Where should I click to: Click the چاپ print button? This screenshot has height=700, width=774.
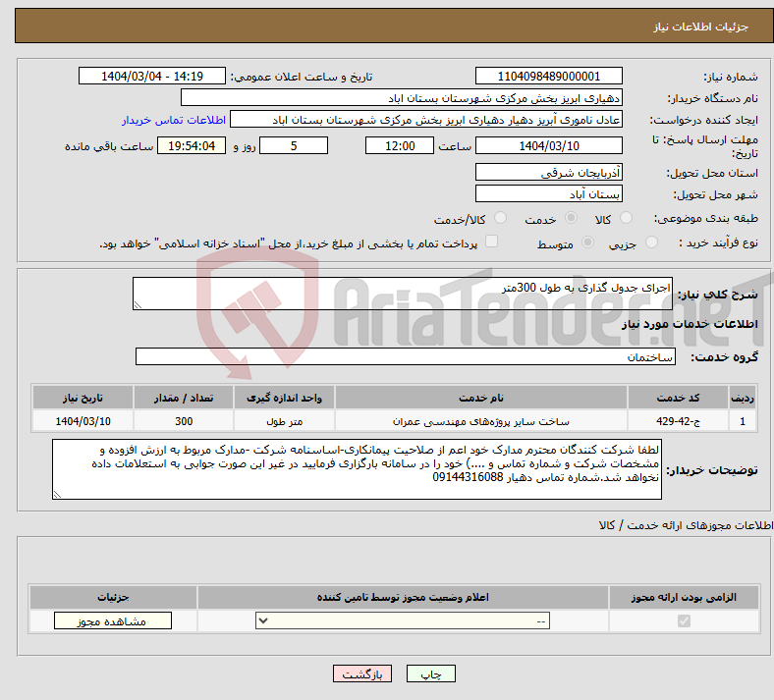(431, 673)
